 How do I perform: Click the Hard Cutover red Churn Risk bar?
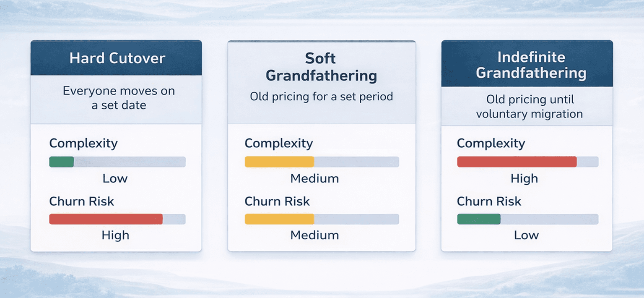click(x=106, y=219)
